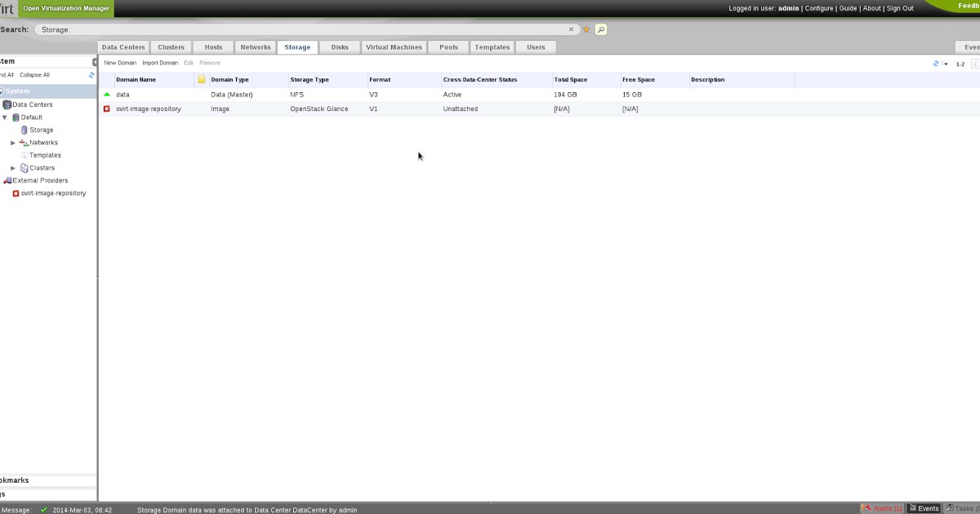Refresh the system tree panel
The height and width of the screenshot is (514, 980).
[x=91, y=75]
